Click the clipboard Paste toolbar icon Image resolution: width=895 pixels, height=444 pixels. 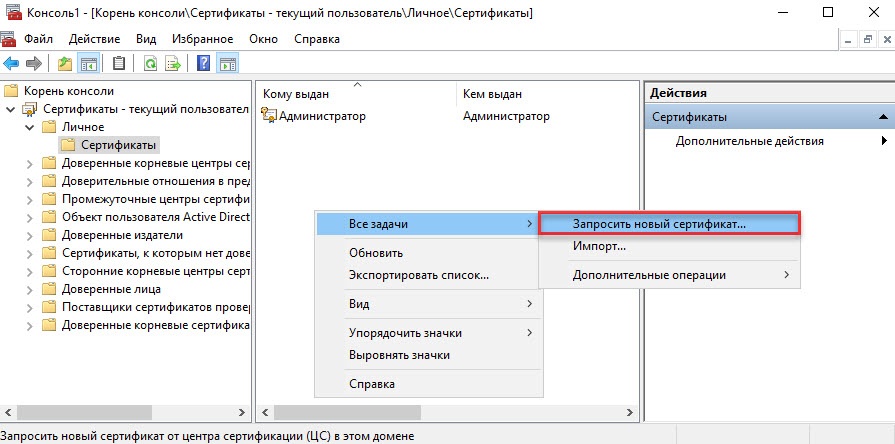pyautogui.click(x=118, y=63)
